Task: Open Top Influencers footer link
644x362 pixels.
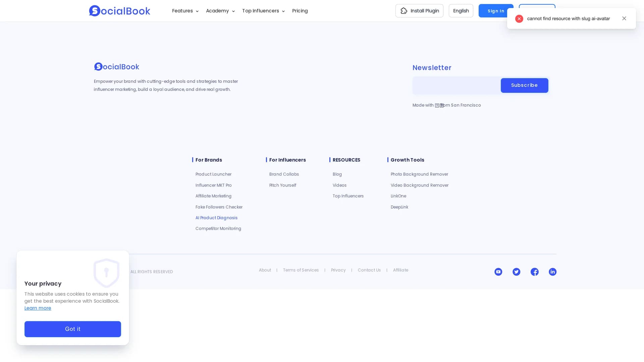Action: [x=348, y=196]
